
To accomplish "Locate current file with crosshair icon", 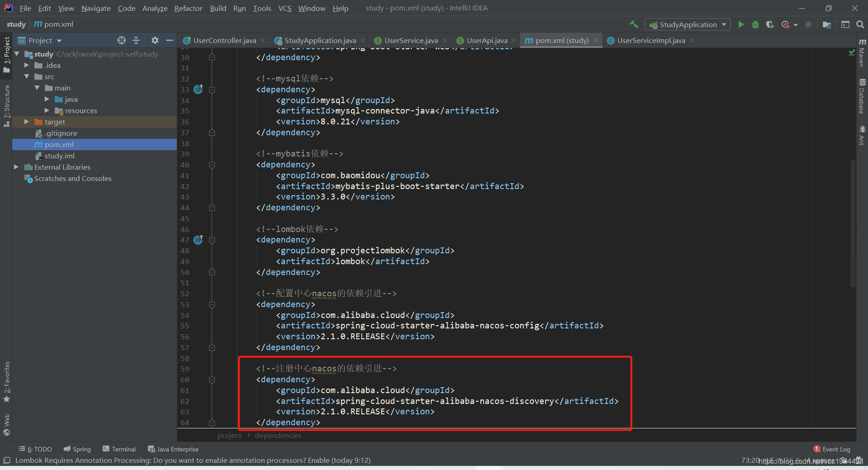I will [122, 40].
